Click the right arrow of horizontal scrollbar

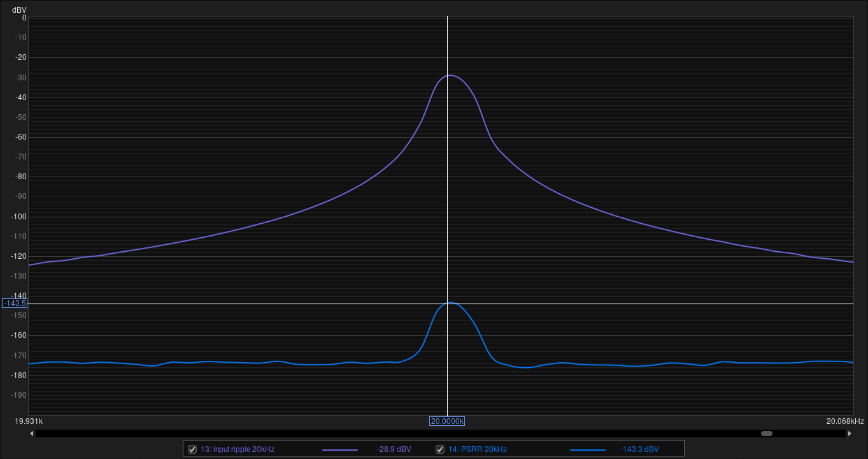(x=850, y=433)
